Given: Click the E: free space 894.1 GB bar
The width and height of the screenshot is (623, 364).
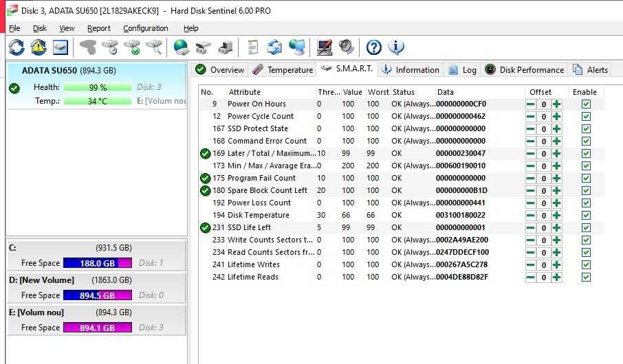Looking at the screenshot, I should coord(98,328).
